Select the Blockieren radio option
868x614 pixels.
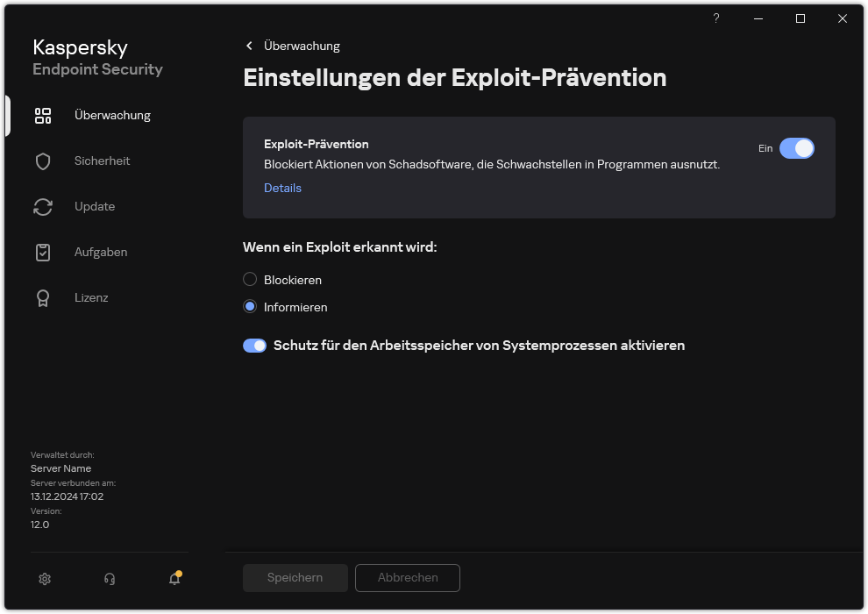tap(249, 279)
